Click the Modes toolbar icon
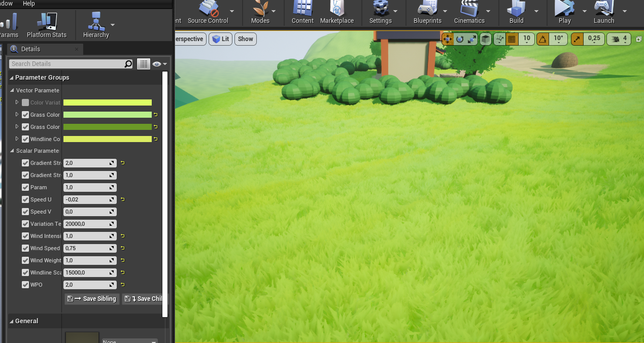644x343 pixels. click(x=260, y=12)
